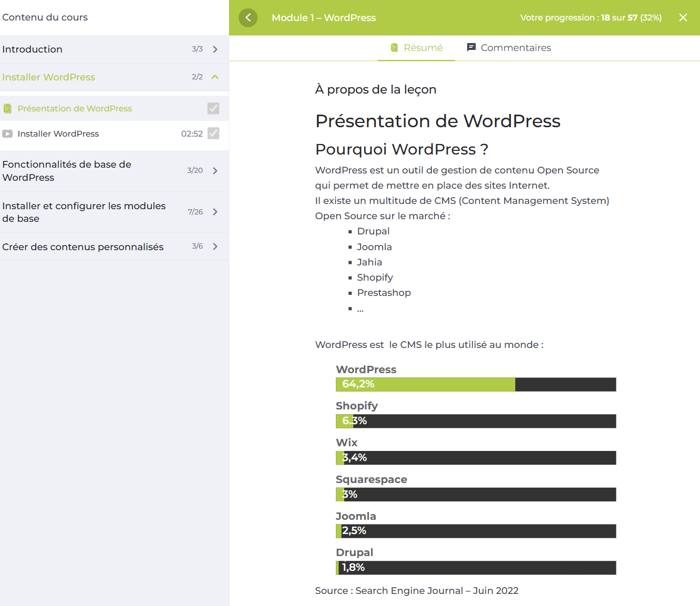The image size is (700, 606).
Task: Click the Joomla bullet in CMS list
Action: [x=374, y=247]
